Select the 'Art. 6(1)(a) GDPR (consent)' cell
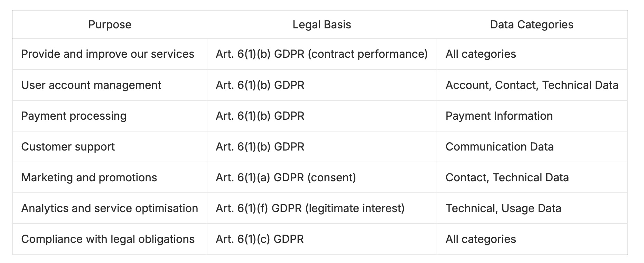Image resolution: width=644 pixels, height=263 pixels. [x=286, y=178]
